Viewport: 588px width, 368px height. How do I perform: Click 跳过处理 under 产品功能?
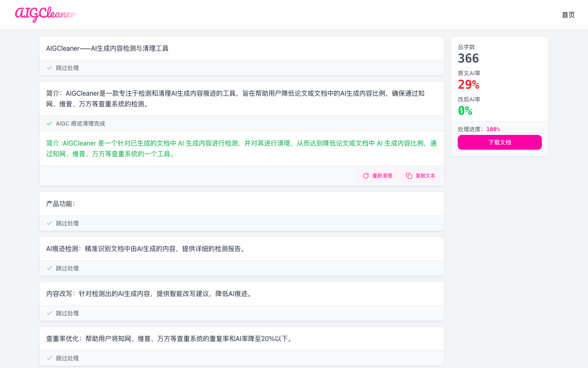click(67, 223)
